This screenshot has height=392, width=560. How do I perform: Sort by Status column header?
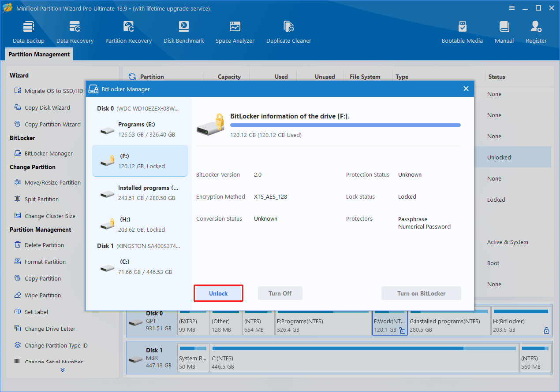(x=497, y=77)
